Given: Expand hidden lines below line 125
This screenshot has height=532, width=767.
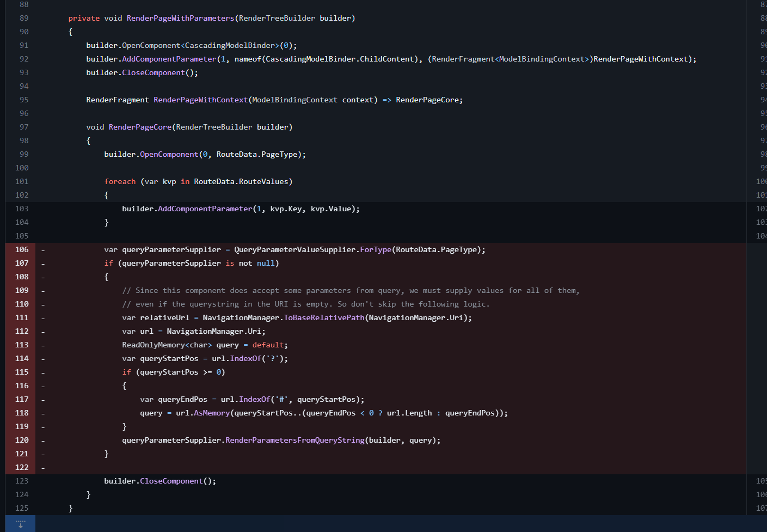Looking at the screenshot, I should 20,524.
